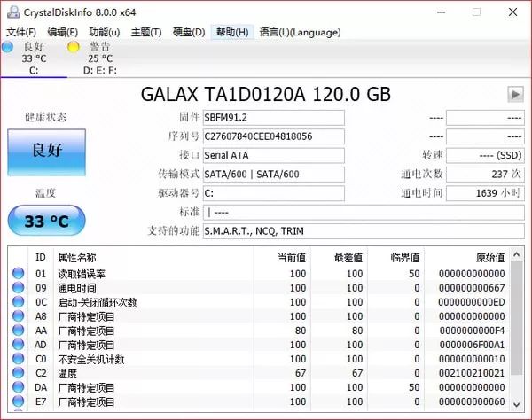This screenshot has width=532, height=420.
Task: Click the power on count field 237 次
Action: pyautogui.click(x=485, y=175)
